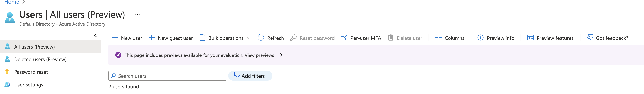This screenshot has height=94, width=644.
Task: Click the Refresh circular arrow icon
Action: tap(261, 38)
